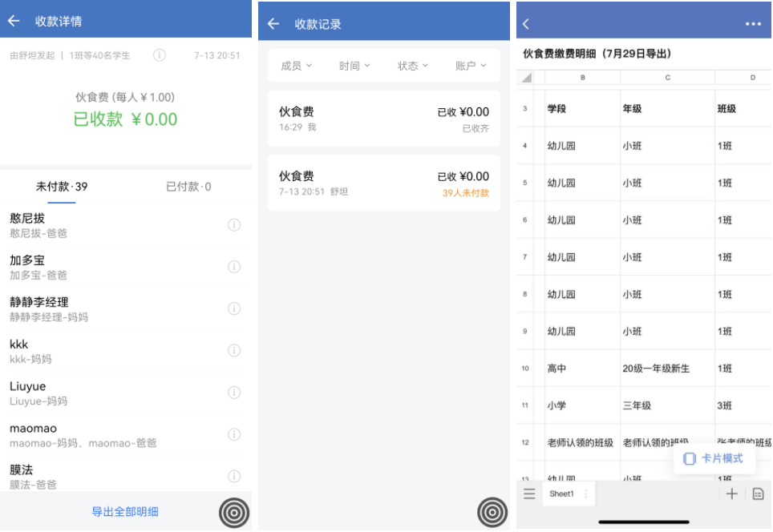Image resolution: width=773 pixels, height=532 pixels.
Task: Tap the hamburger sheet list icon
Action: (529, 494)
